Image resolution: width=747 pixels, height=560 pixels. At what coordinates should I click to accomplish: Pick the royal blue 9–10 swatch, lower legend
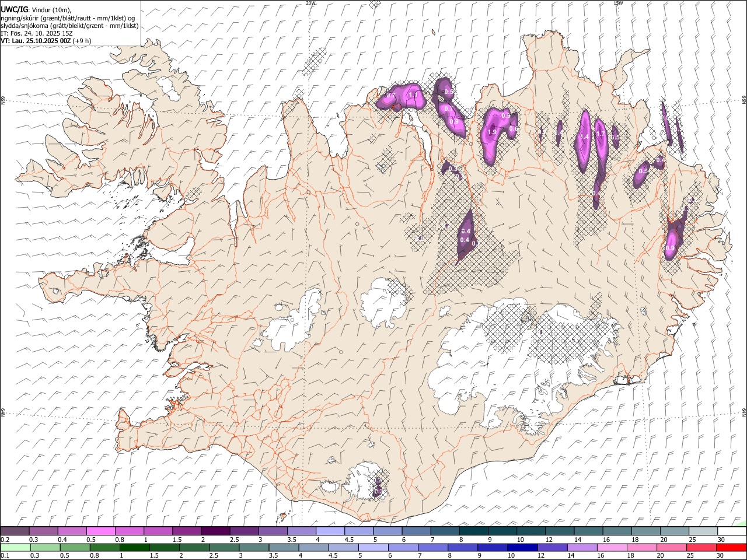[492, 548]
